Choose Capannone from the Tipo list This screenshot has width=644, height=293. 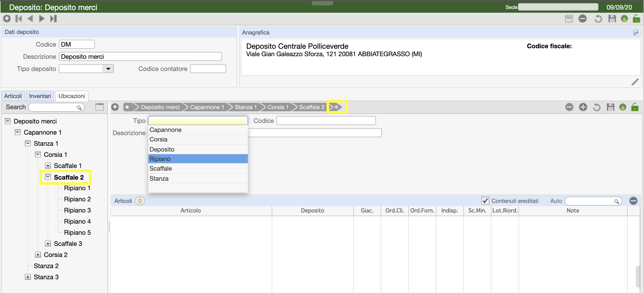point(198,130)
